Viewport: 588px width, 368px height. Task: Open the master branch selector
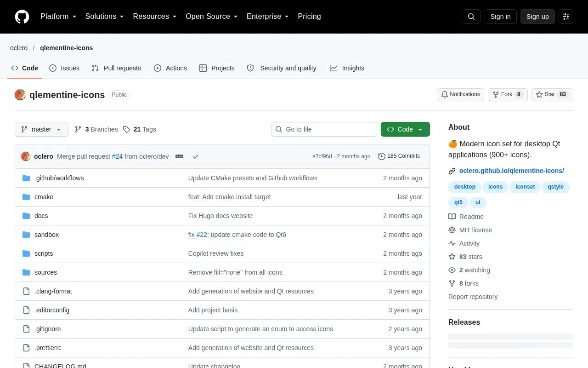[x=41, y=129]
